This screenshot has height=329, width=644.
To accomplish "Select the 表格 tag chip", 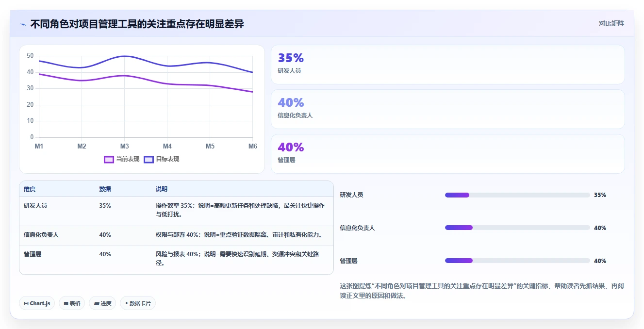I will point(72,303).
